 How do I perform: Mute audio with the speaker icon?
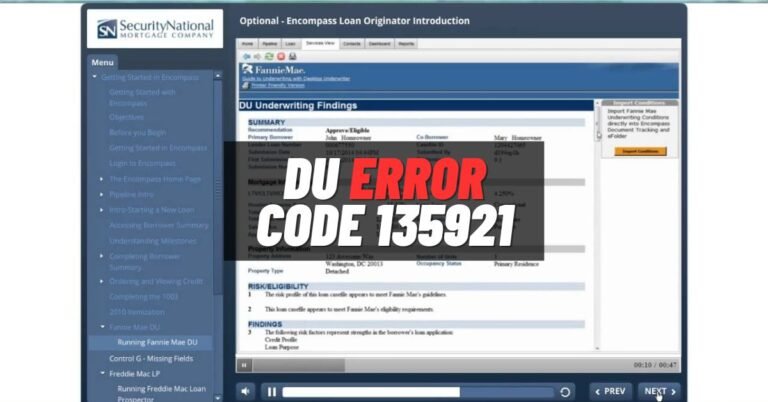(x=245, y=391)
